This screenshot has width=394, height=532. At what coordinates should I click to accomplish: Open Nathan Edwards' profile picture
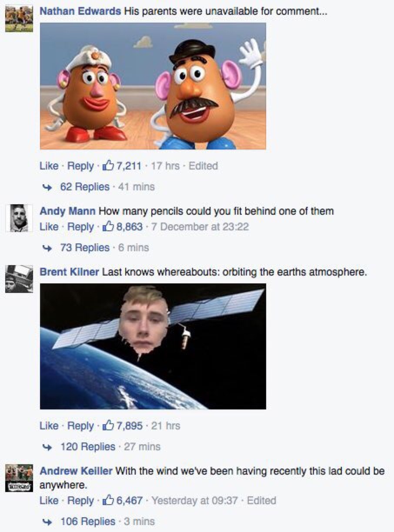[x=19, y=18]
